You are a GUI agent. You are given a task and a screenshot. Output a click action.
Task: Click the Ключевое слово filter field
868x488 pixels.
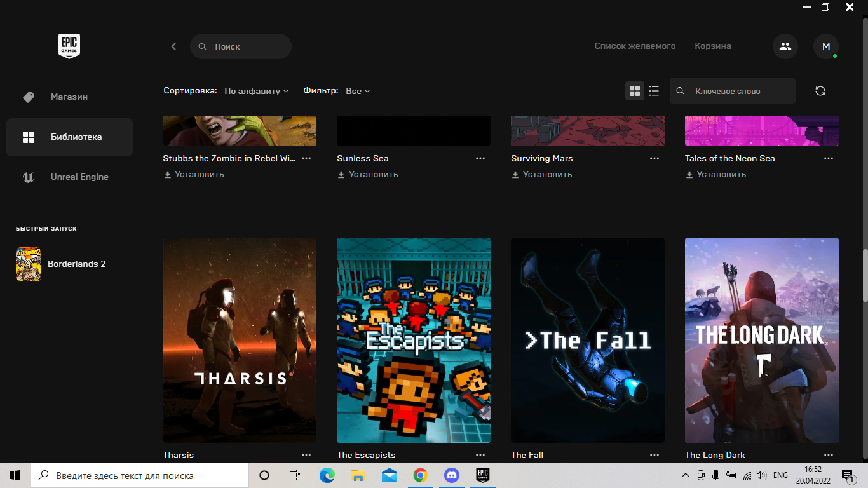click(x=733, y=91)
